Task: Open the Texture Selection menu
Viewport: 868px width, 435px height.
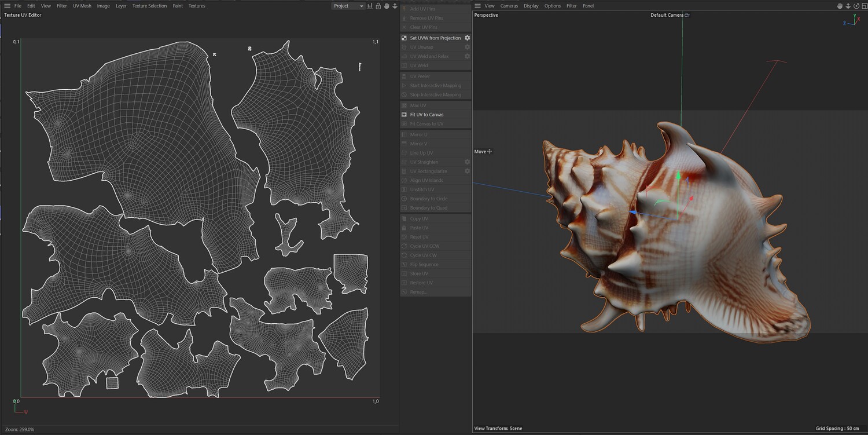Action: (x=149, y=6)
